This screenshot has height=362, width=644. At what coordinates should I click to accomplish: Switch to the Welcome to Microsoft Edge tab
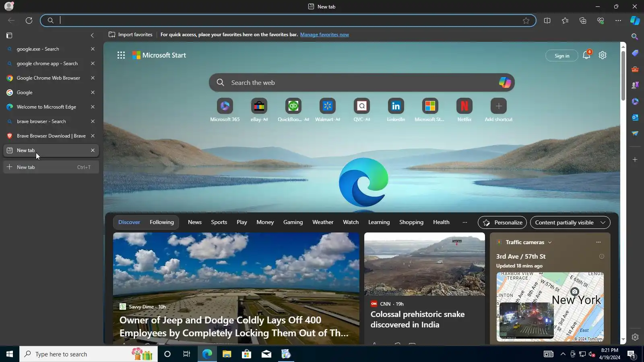(x=51, y=107)
